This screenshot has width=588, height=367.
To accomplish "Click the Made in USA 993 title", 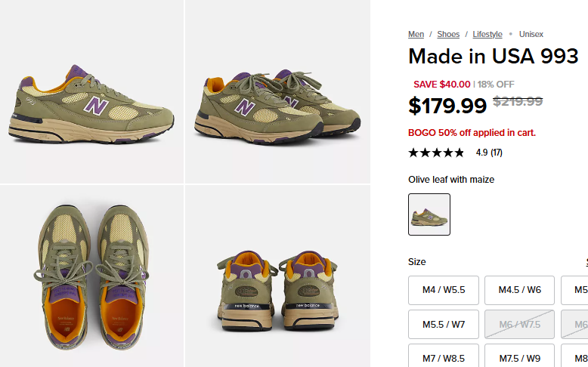I will (494, 57).
